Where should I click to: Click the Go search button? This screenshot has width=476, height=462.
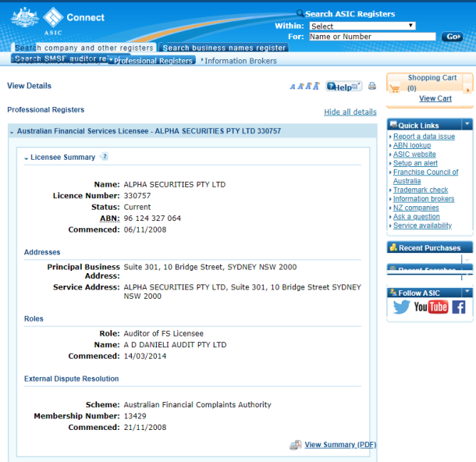pyautogui.click(x=452, y=37)
